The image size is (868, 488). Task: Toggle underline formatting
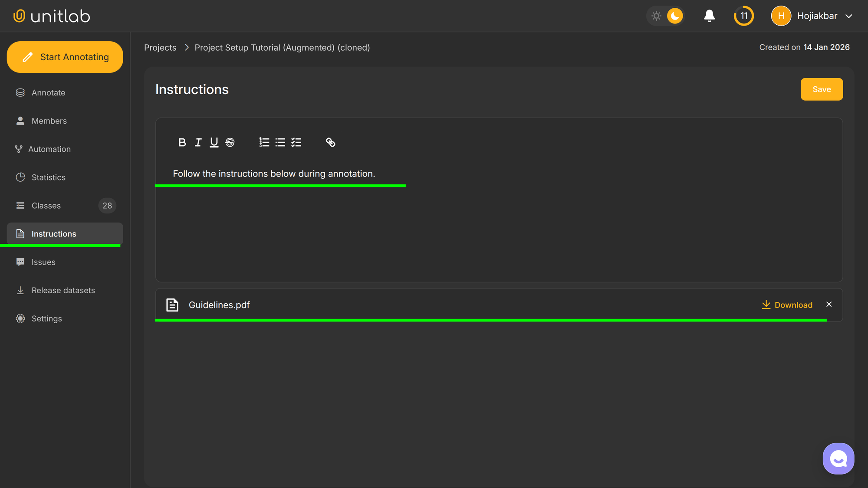coord(214,142)
